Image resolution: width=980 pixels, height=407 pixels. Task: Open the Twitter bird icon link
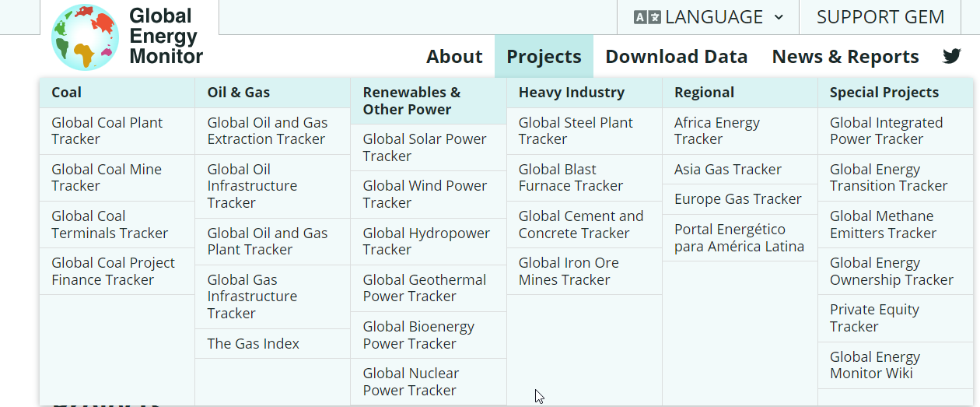[951, 56]
